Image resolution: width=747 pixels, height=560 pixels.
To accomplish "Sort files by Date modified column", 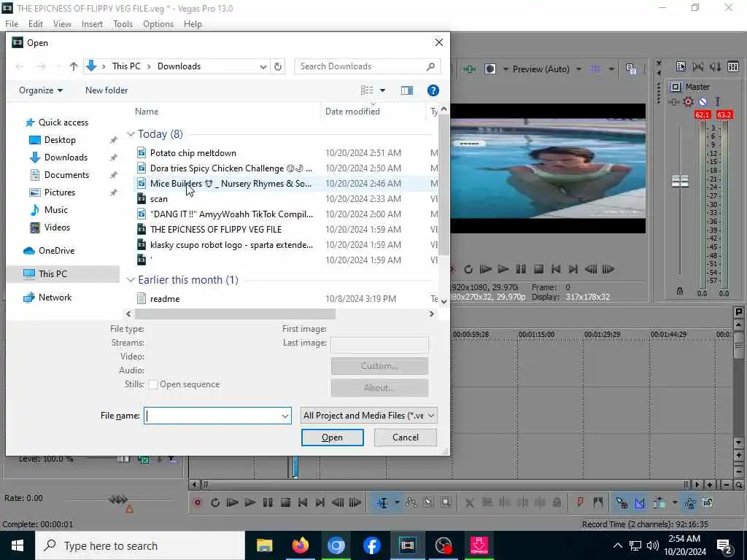I will (352, 112).
